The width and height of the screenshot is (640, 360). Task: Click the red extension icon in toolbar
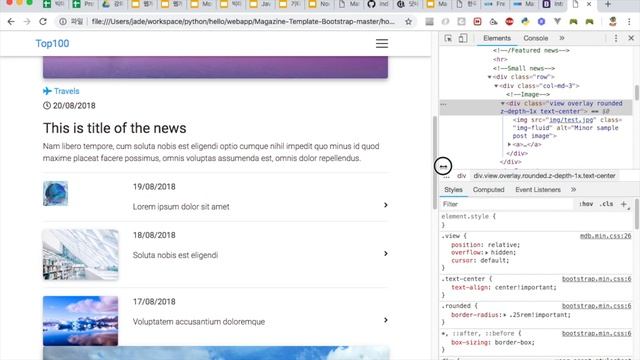[x=509, y=22]
